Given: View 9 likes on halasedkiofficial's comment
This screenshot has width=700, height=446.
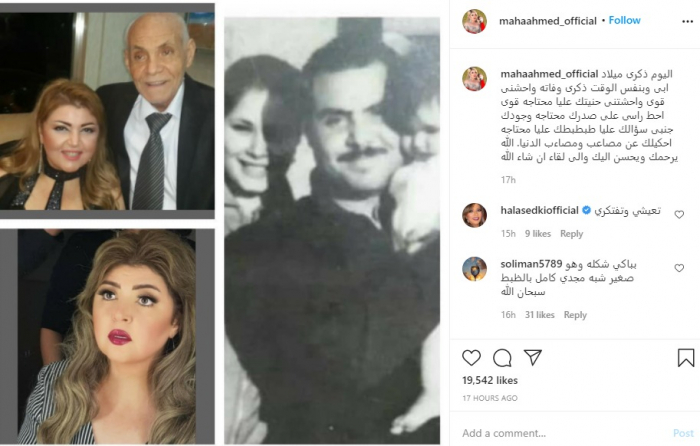Looking at the screenshot, I should point(538,233).
